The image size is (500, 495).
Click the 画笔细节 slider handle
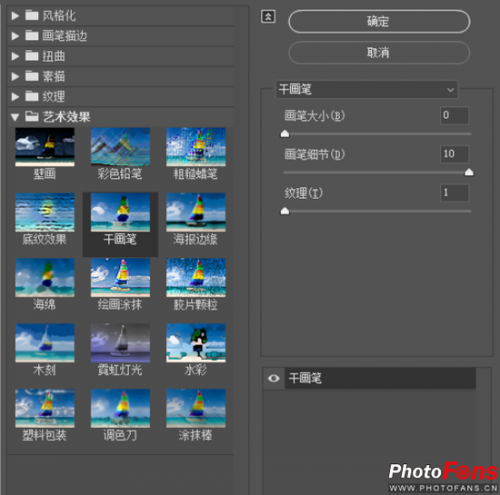point(469,172)
